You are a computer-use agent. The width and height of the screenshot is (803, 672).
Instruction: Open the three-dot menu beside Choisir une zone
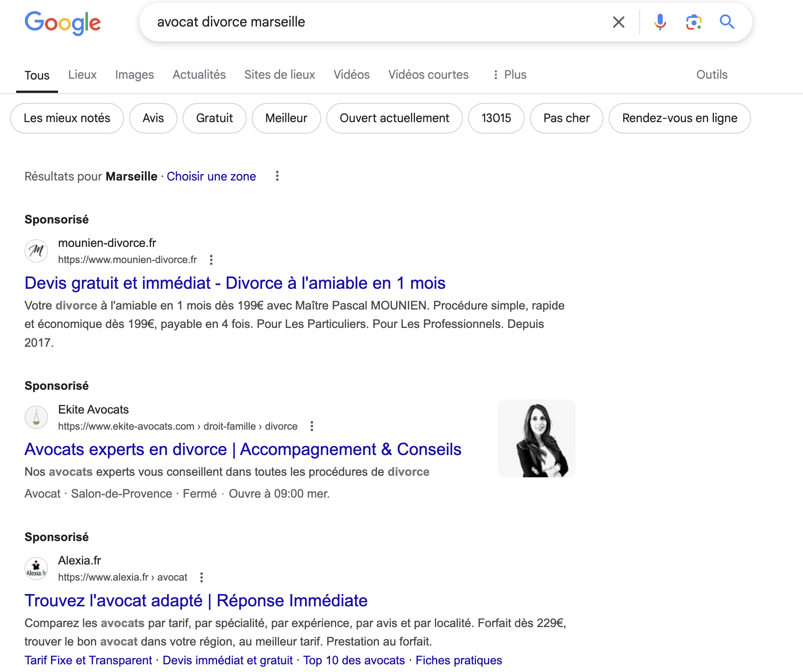[x=277, y=176]
